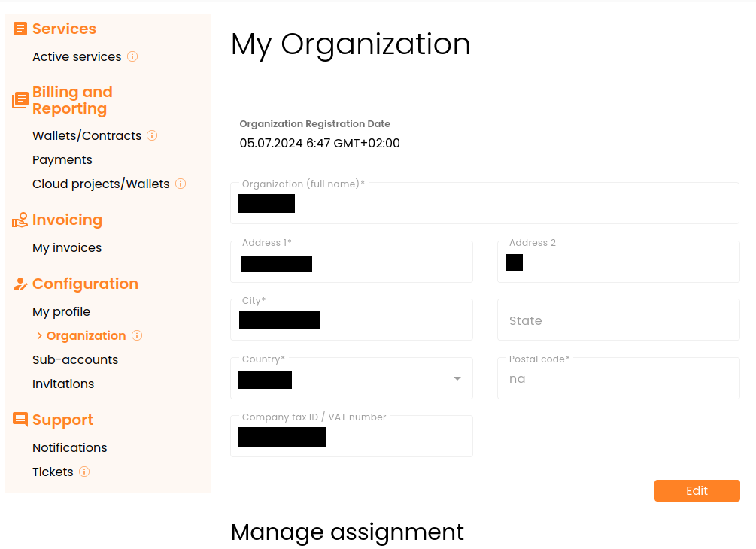Click info icon next to Active services

coord(132,56)
